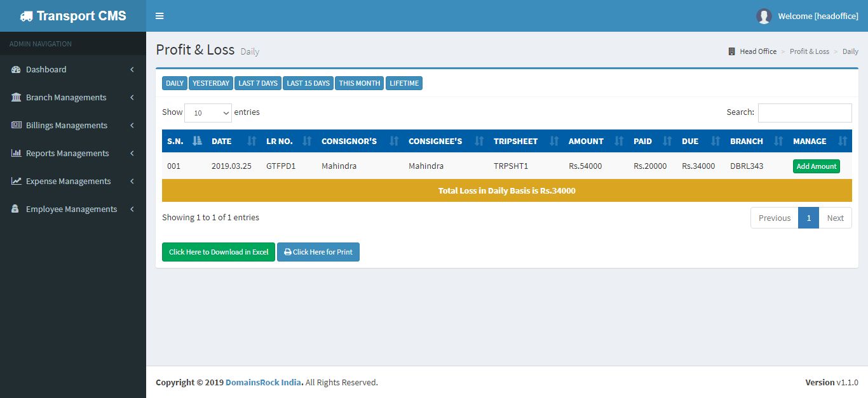Sort the table by the DUE column arrows
Image resolution: width=868 pixels, height=398 pixels.
[715, 141]
